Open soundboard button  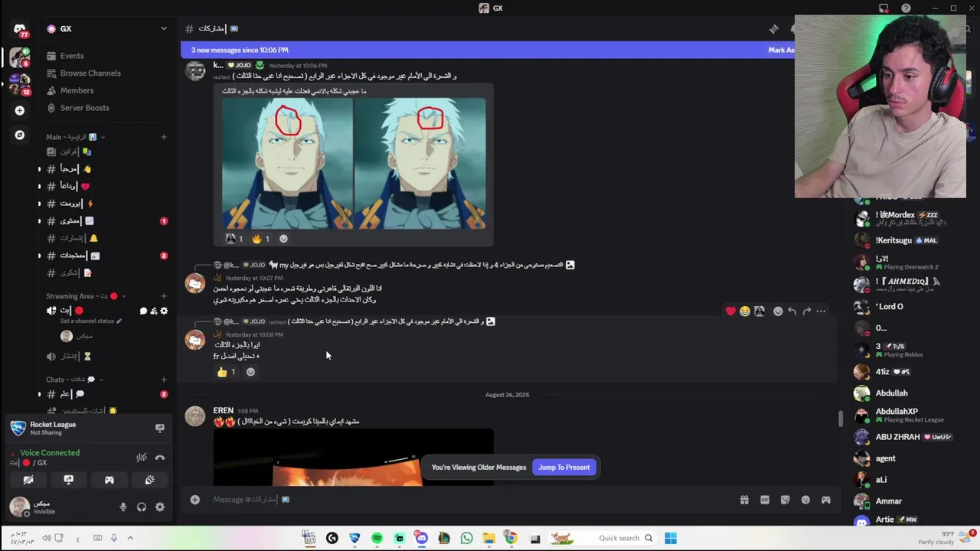point(150,480)
